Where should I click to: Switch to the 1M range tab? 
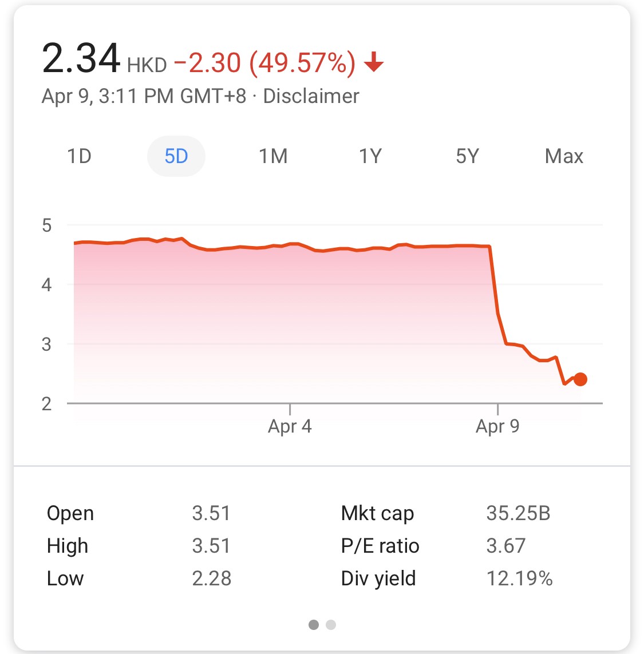(274, 156)
